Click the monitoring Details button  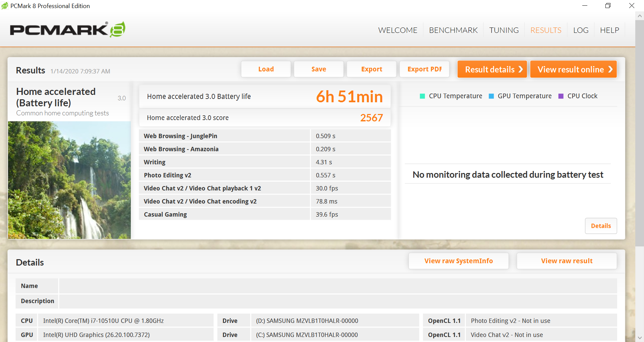pos(601,226)
